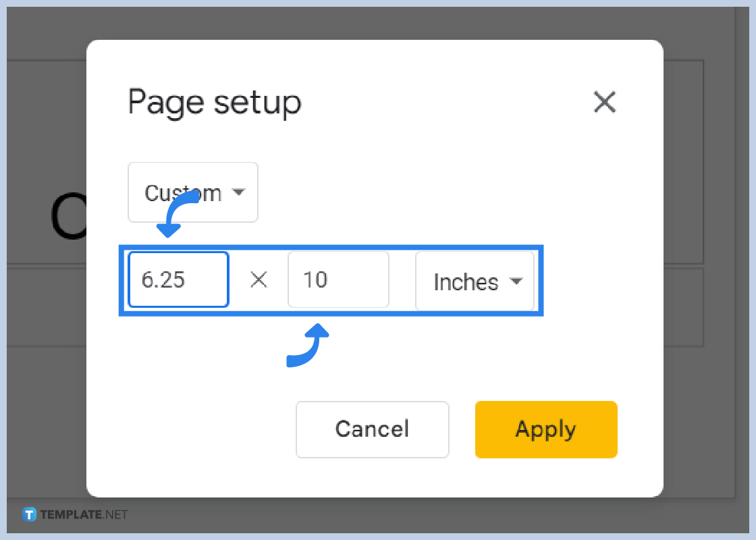Screen dimensions: 756x540
Task: Click the dropdown arrow beside Custom
Action: tap(238, 192)
